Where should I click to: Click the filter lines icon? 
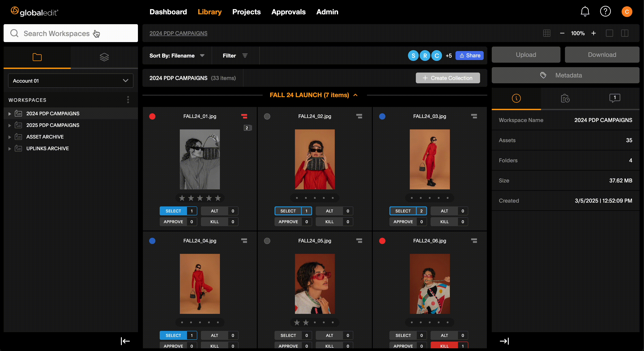tap(245, 56)
